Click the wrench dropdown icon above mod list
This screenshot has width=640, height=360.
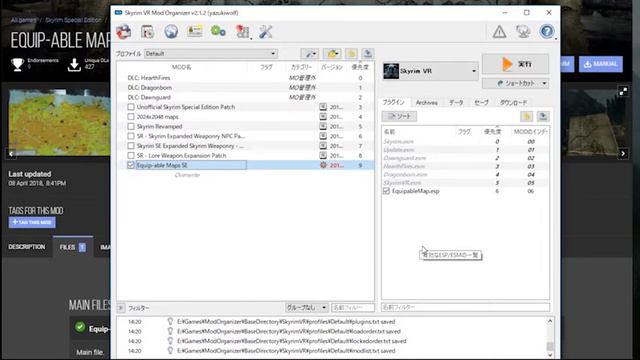310,54
